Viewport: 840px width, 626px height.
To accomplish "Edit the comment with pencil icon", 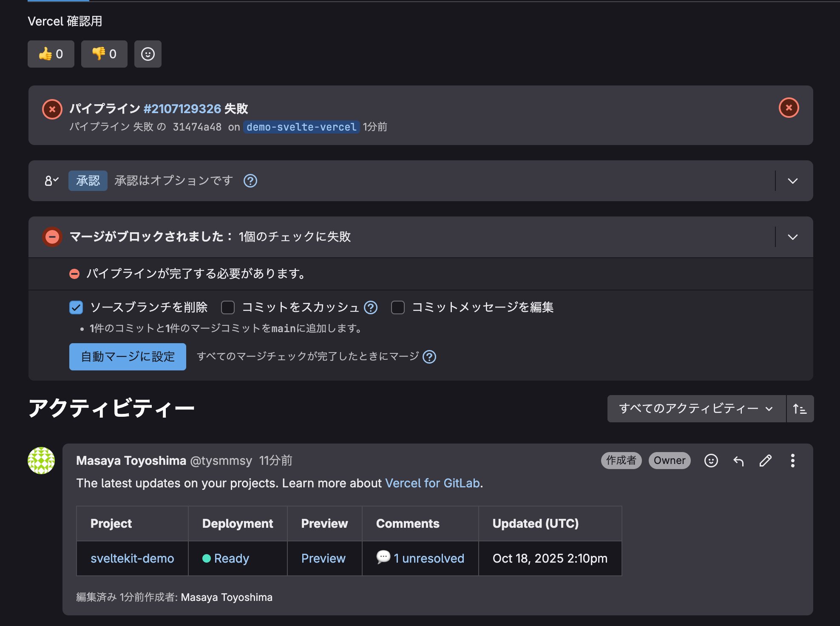I will pos(766,461).
